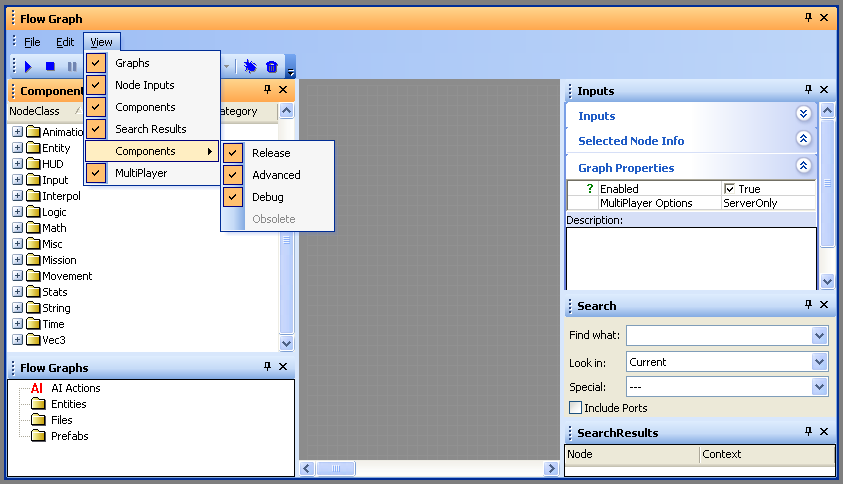Start flow graph with the Play button

28,67
